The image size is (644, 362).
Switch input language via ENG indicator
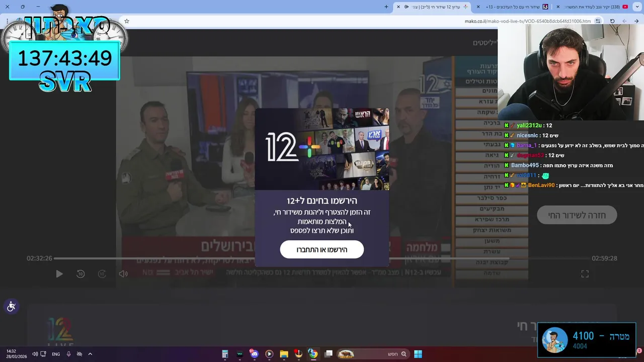56,354
